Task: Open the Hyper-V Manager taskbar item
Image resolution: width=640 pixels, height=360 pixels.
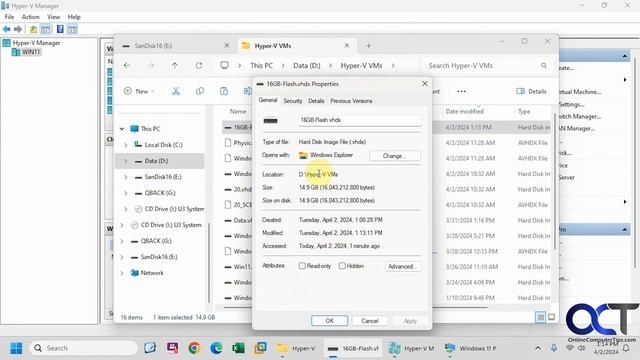Action: pos(411,348)
